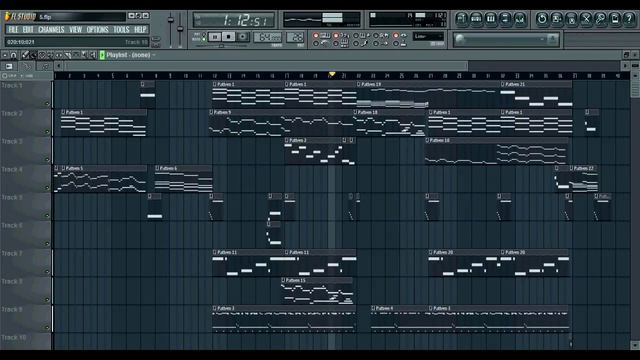
Task: Click the save project shortcut icon
Action: coord(557,19)
